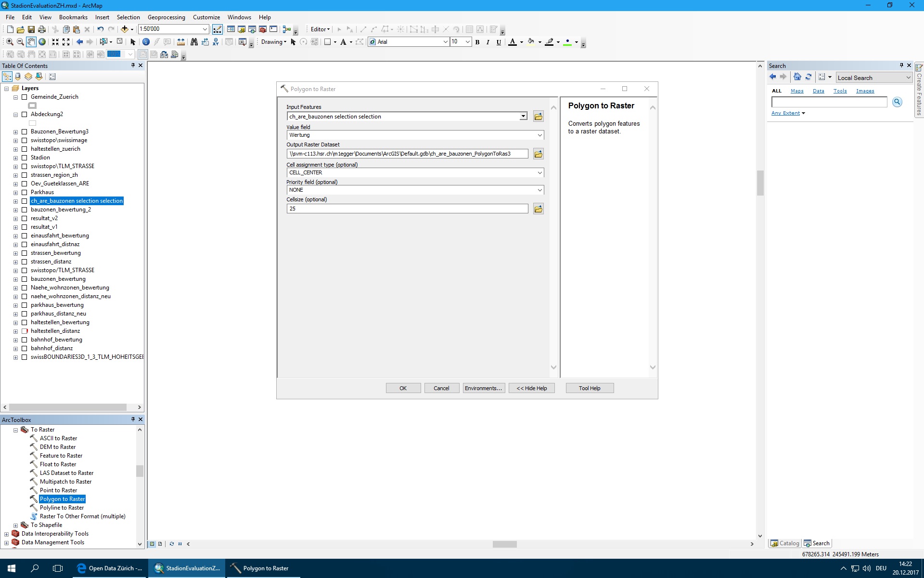
Task: Select the Measure tool in the toolbar
Action: [x=181, y=42]
